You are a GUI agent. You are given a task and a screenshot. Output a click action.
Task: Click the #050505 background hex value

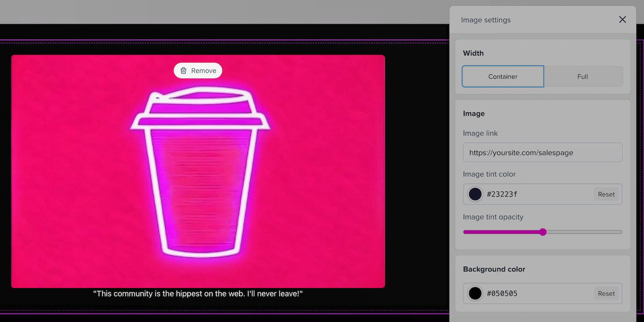point(502,293)
